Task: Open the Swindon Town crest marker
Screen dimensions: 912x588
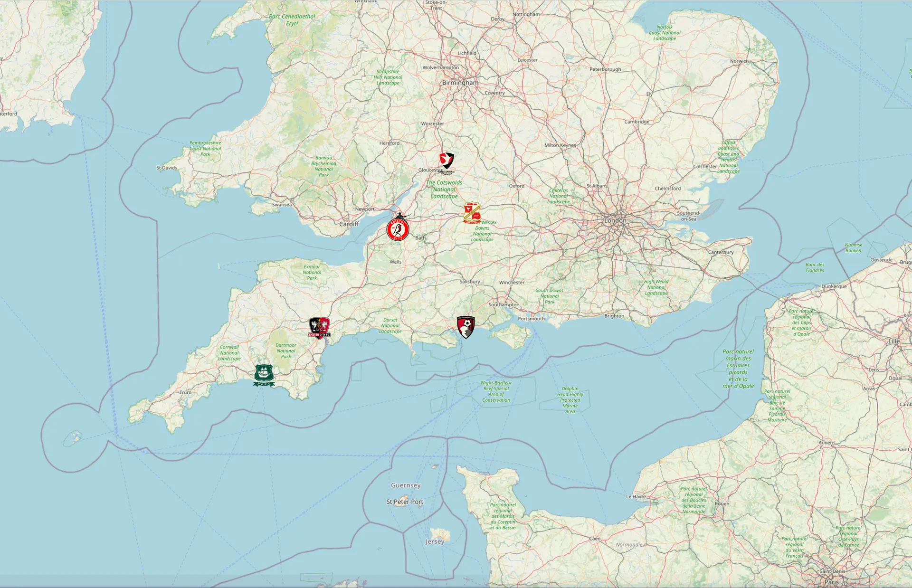Action: pos(472,213)
